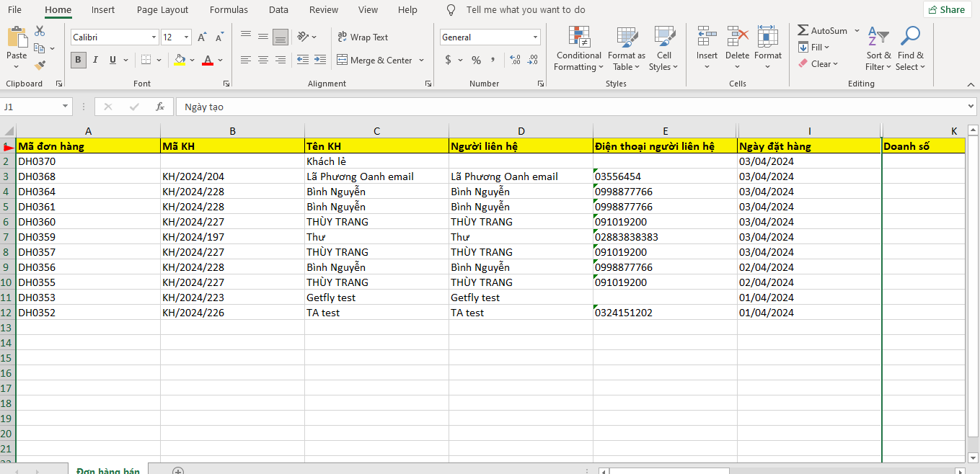The width and height of the screenshot is (980, 474).
Task: Select cell containing DH0368
Action: [x=37, y=176]
